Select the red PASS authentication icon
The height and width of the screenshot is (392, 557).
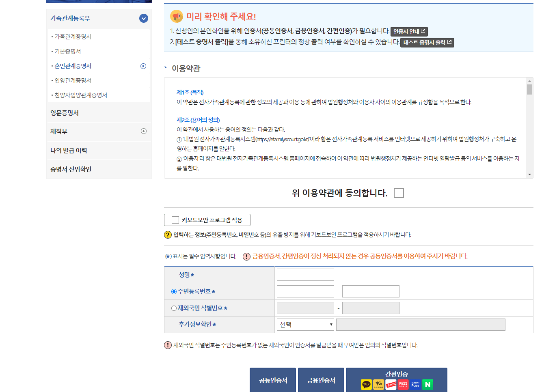click(403, 384)
